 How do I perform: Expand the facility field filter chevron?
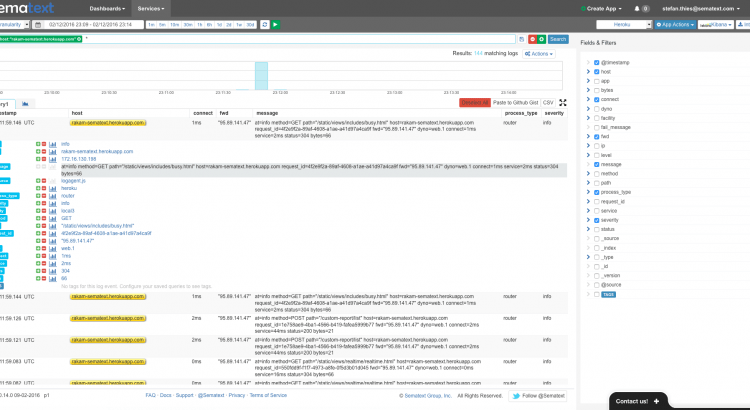point(588,118)
